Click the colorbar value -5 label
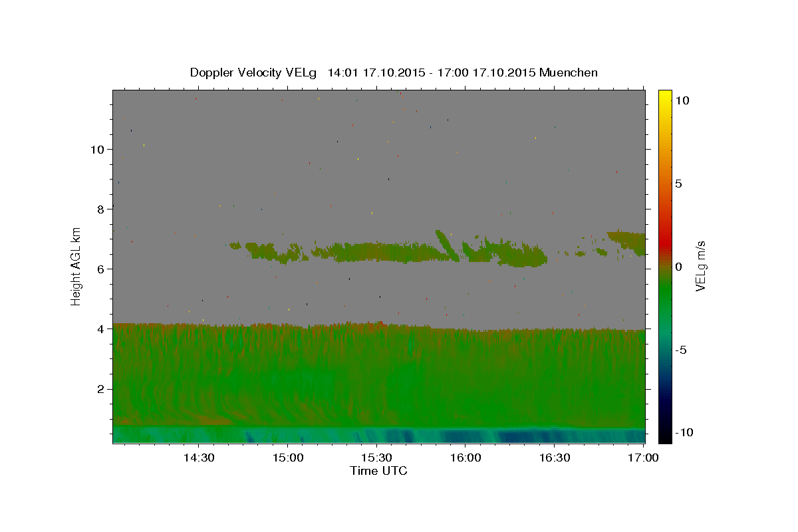The height and width of the screenshot is (532, 798). point(681,350)
